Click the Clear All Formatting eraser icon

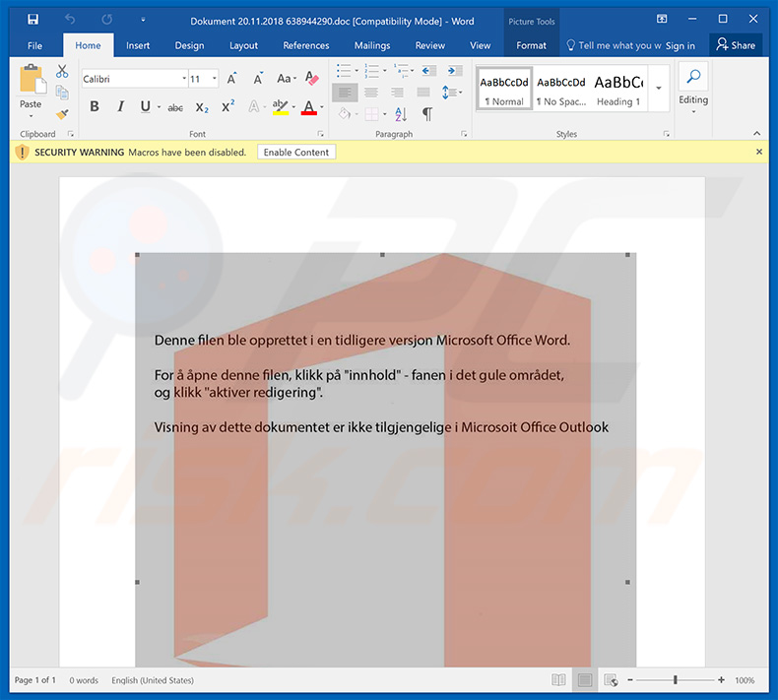point(312,79)
